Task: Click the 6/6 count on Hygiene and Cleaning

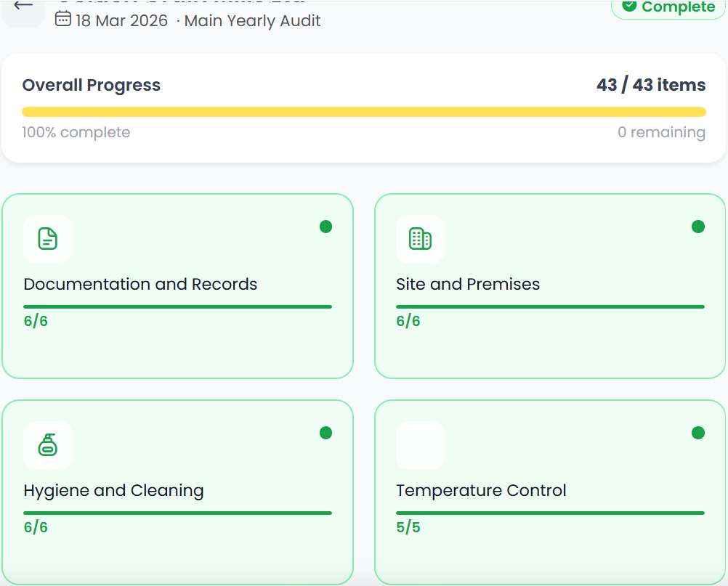Action: (33, 527)
